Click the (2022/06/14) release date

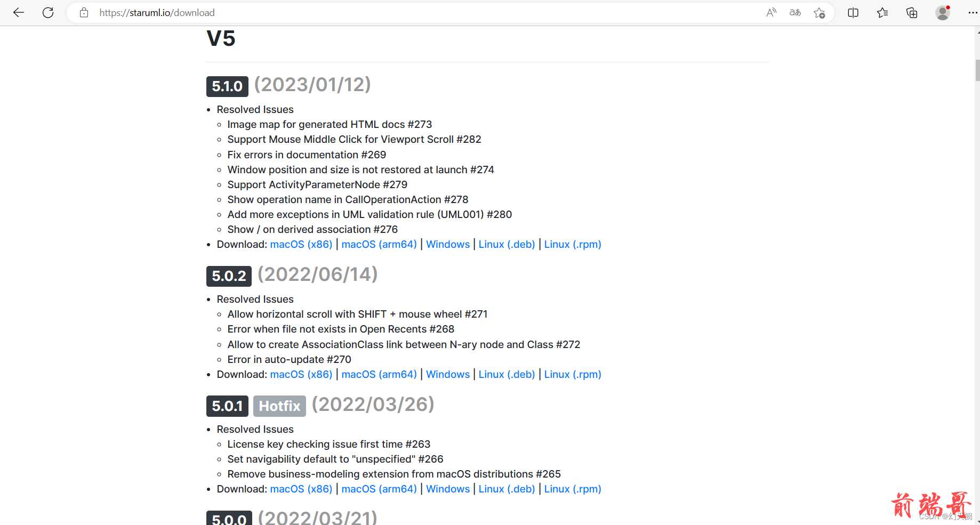318,274
